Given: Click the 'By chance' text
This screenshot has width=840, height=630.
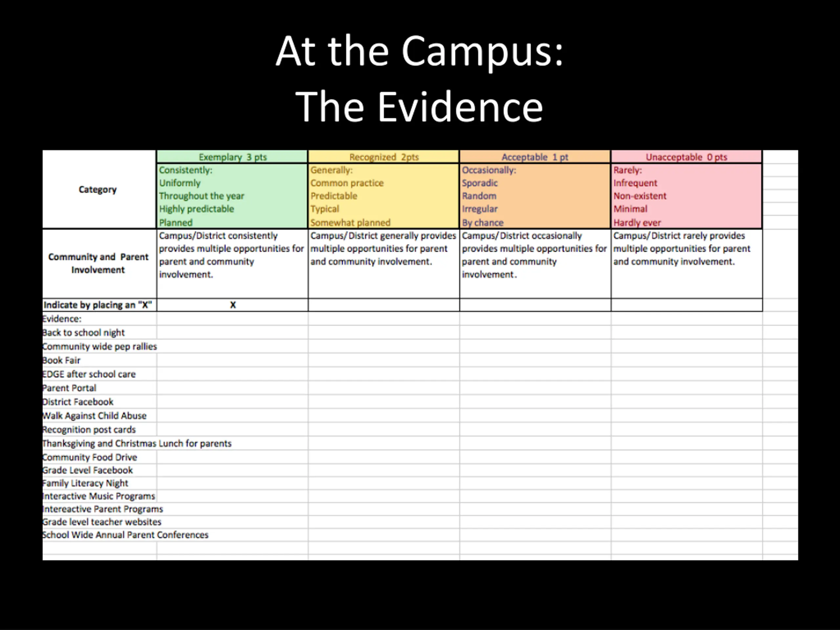Looking at the screenshot, I should (483, 222).
